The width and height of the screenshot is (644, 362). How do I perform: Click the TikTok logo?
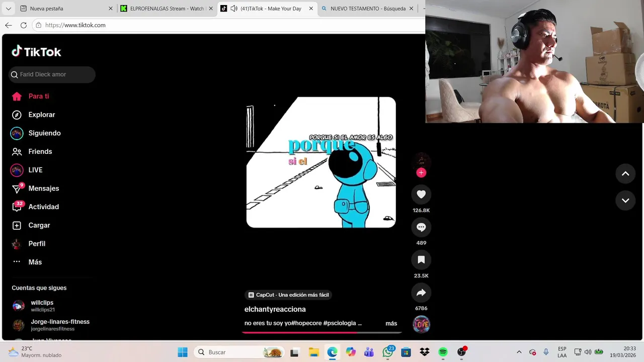36,52
